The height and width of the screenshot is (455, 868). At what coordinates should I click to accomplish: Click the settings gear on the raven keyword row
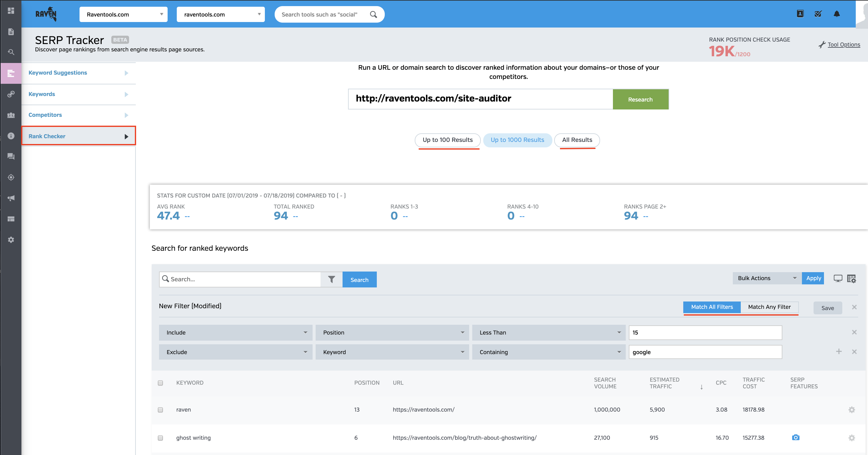pos(852,409)
